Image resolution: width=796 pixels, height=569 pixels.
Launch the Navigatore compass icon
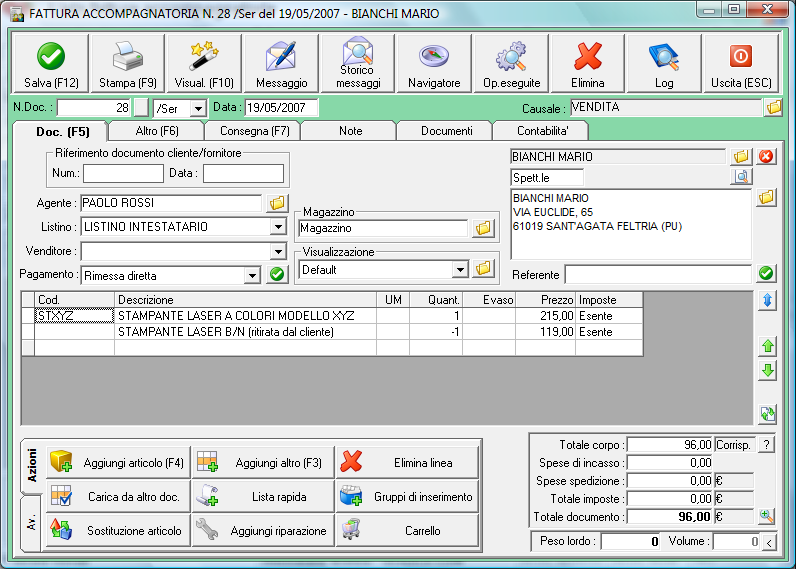click(434, 64)
